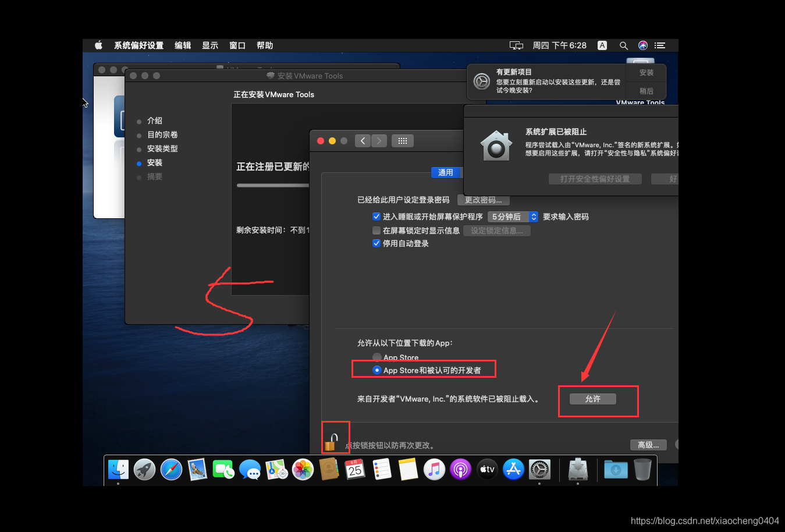The image size is (785, 532).
Task: Click the 系统扩展已被阻止 alert title
Action: pos(556,132)
